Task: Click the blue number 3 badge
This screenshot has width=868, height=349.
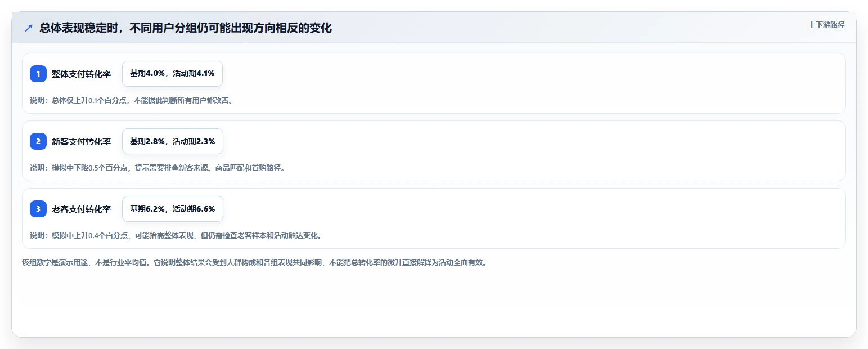Action: 38,209
